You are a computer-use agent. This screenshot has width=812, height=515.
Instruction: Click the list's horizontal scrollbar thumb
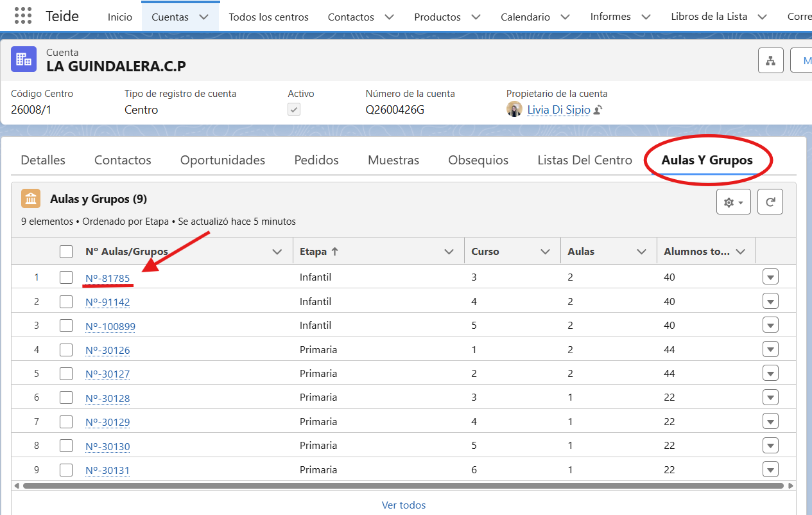pyautogui.click(x=403, y=486)
